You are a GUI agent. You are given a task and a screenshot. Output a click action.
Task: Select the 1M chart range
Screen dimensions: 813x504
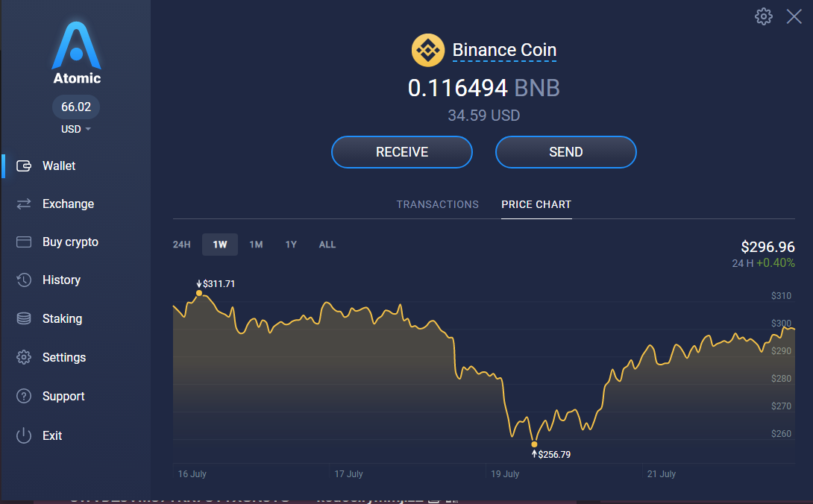(256, 245)
